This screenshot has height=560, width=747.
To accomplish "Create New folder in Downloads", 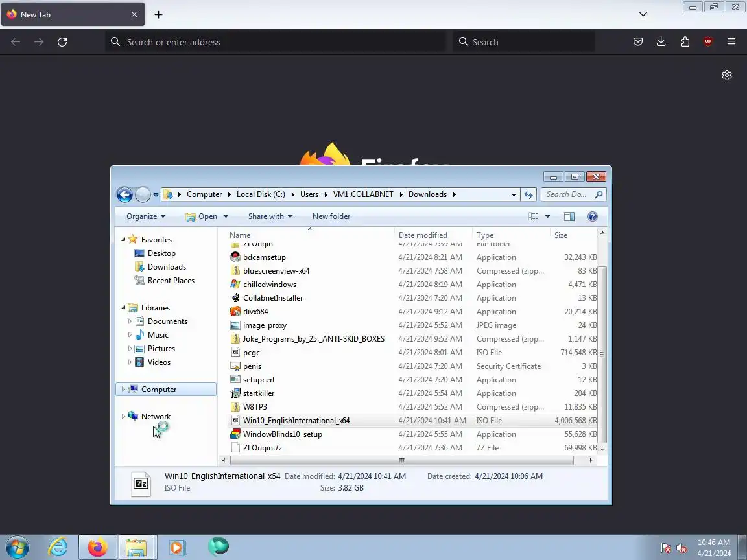I will click(331, 216).
